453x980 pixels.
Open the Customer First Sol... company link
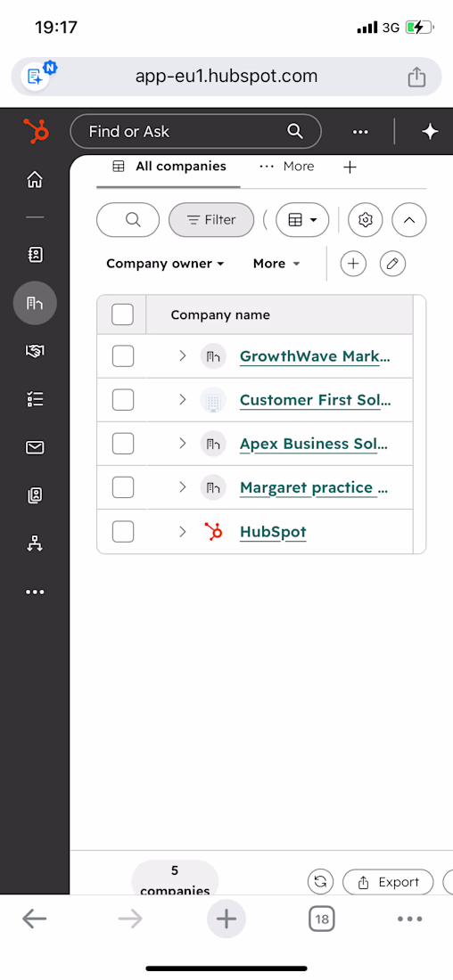(316, 400)
